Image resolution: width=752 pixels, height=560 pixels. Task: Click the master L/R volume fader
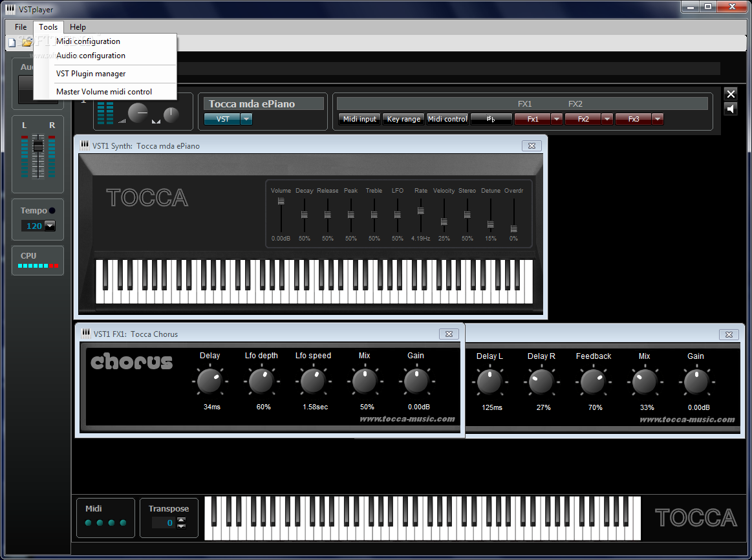pyautogui.click(x=38, y=145)
